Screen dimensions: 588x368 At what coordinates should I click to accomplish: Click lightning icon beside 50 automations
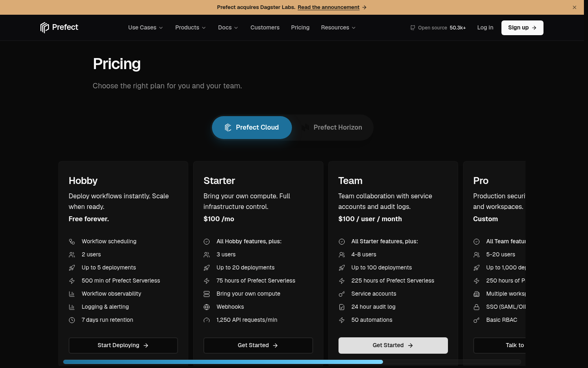point(342,320)
